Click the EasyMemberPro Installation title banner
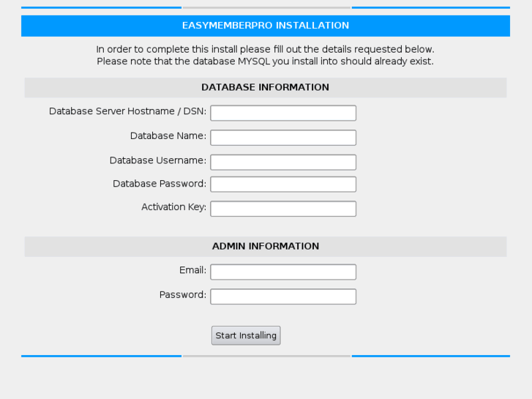The width and height of the screenshot is (532, 399). click(x=265, y=26)
